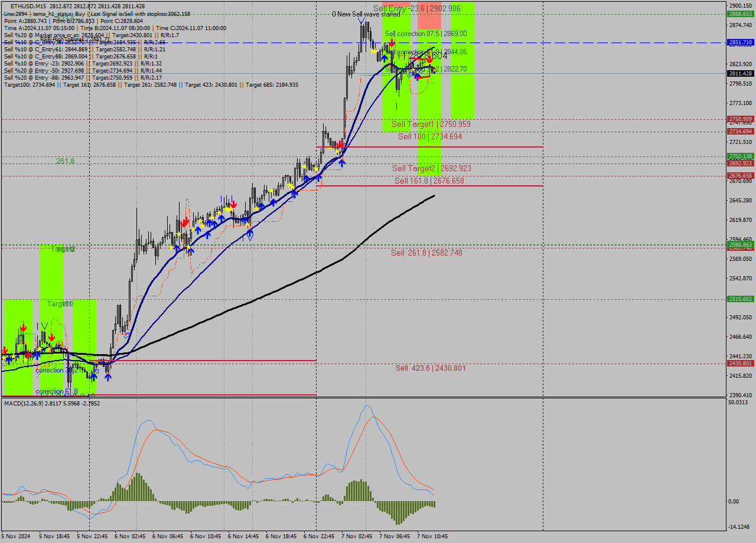
Task: Select the '6 Nov 14:45' time label
Action: click(x=243, y=537)
